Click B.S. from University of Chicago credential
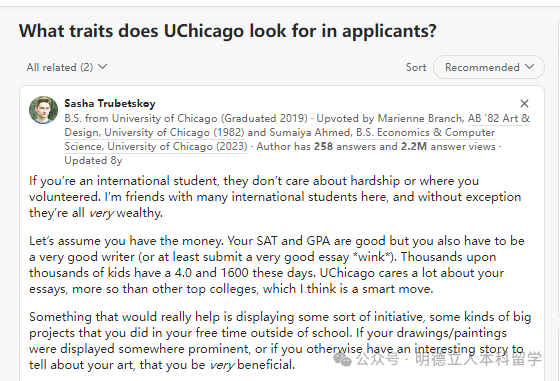This screenshot has width=560, height=381. (x=186, y=118)
